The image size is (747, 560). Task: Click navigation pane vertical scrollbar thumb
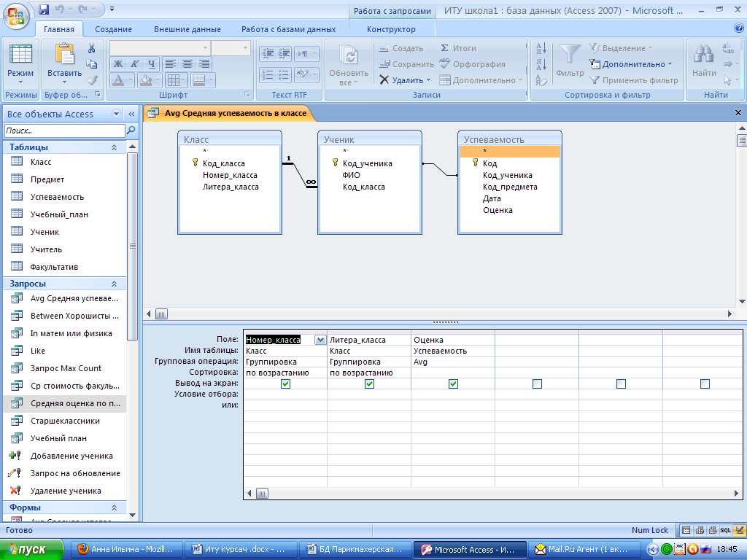point(133,246)
